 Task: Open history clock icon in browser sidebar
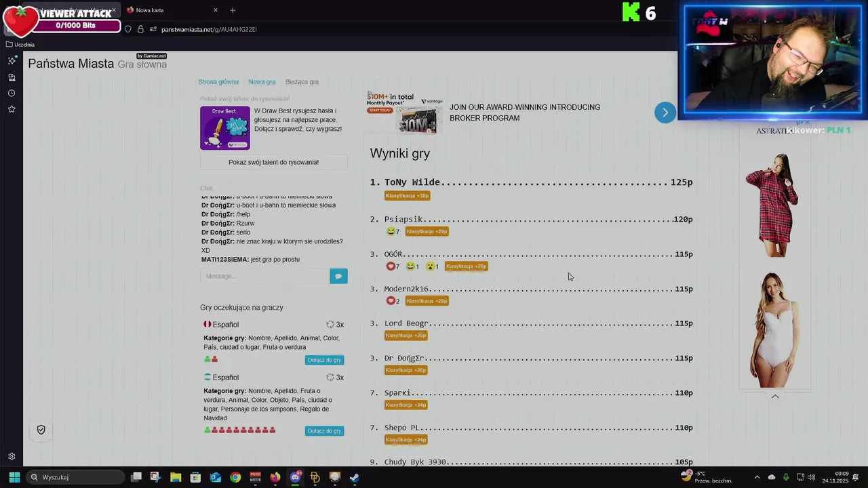pyautogui.click(x=12, y=94)
